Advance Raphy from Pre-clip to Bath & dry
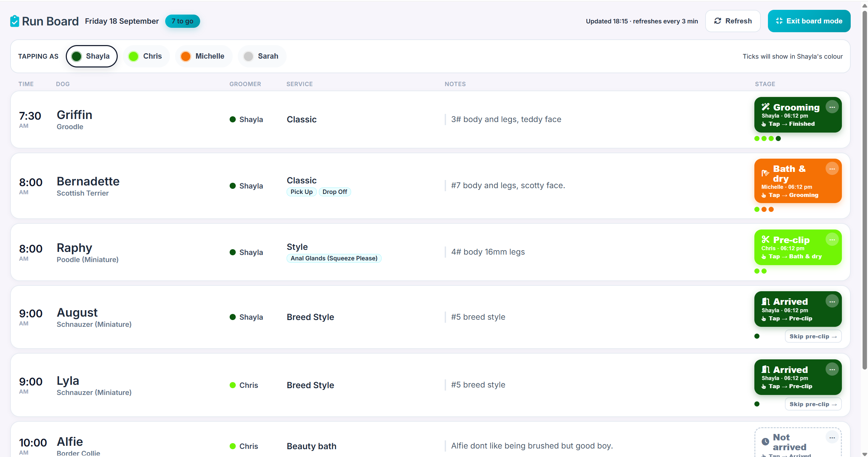 coord(797,247)
